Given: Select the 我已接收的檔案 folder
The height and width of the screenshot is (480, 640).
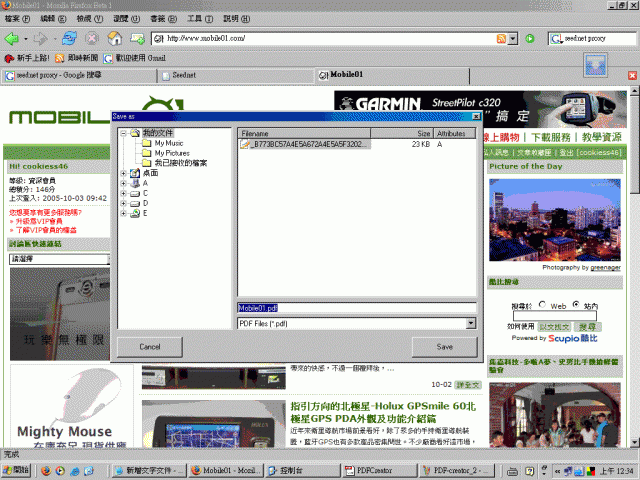Looking at the screenshot, I should click(180, 163).
